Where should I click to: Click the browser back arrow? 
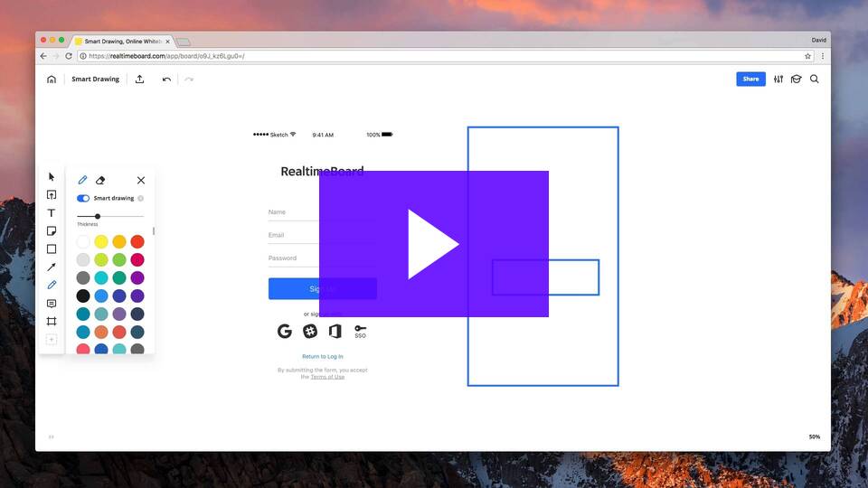[x=43, y=56]
